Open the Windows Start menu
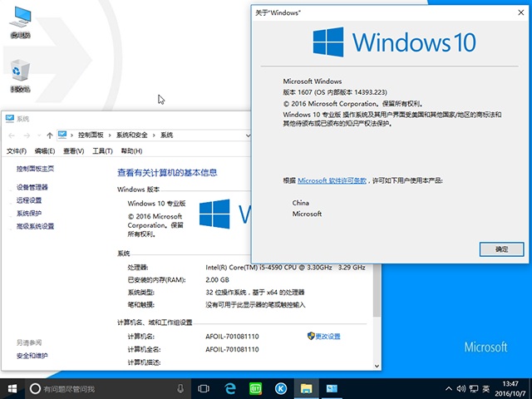 click(13, 388)
